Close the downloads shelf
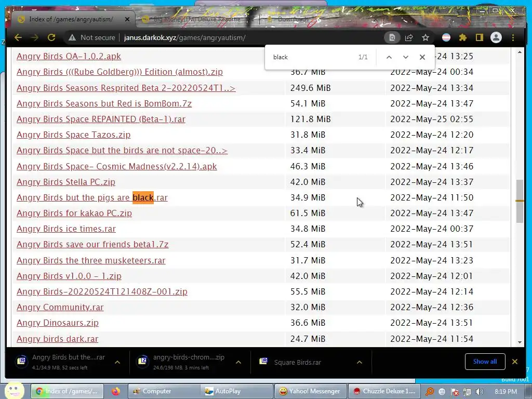532x399 pixels. click(515, 362)
